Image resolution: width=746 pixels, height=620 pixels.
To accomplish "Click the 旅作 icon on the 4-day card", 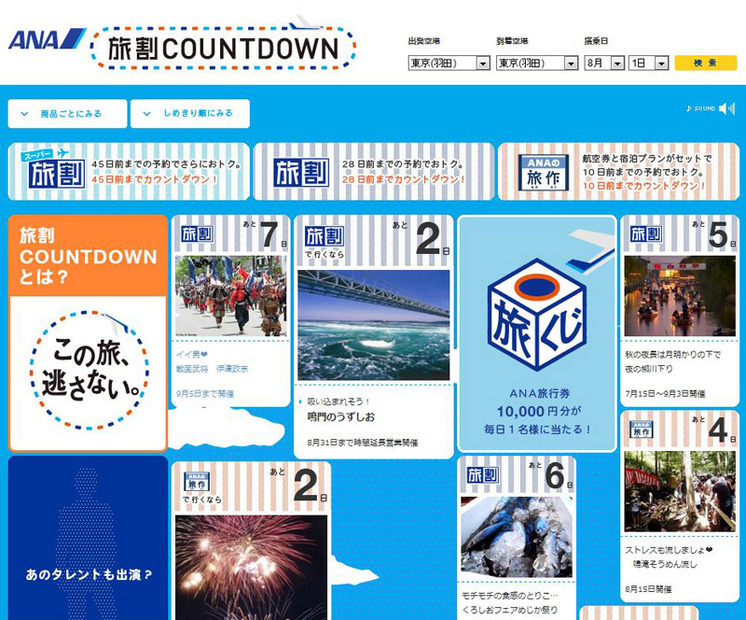I will 641,429.
